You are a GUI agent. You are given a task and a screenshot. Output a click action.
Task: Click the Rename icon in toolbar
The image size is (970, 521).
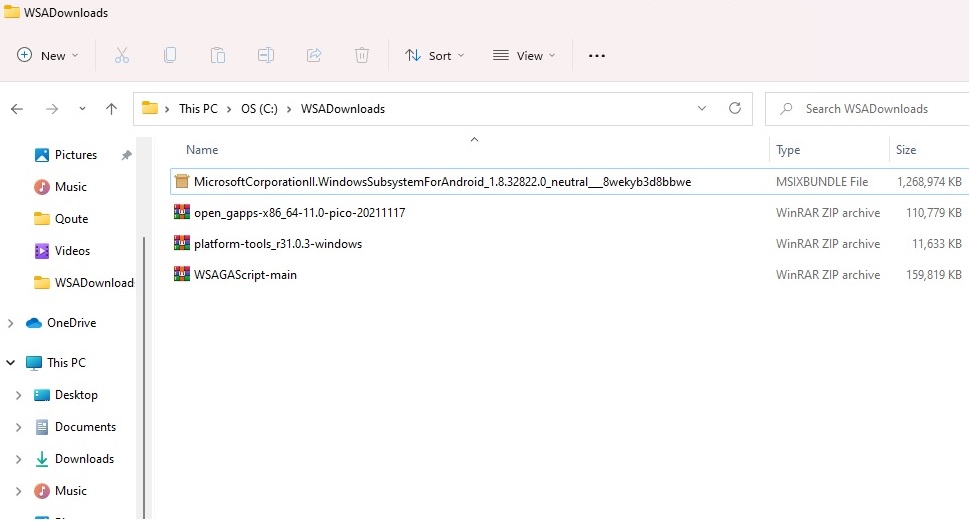coord(266,56)
